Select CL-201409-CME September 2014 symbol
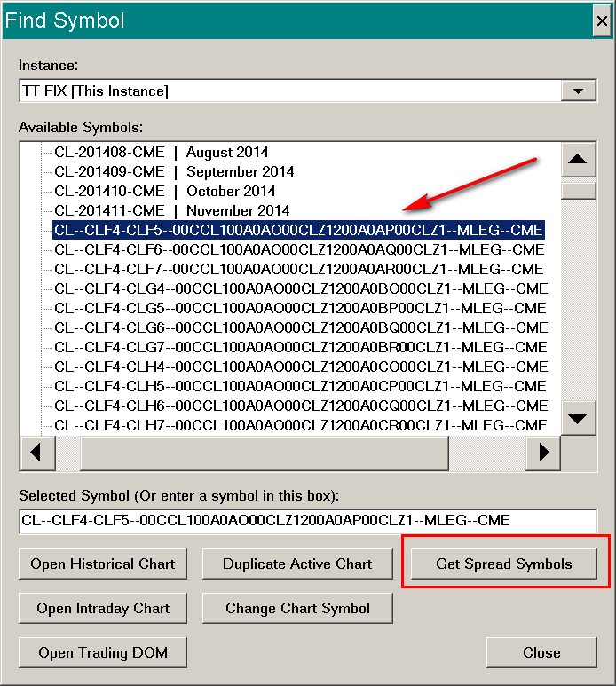Image resolution: width=616 pixels, height=686 pixels. coord(174,171)
